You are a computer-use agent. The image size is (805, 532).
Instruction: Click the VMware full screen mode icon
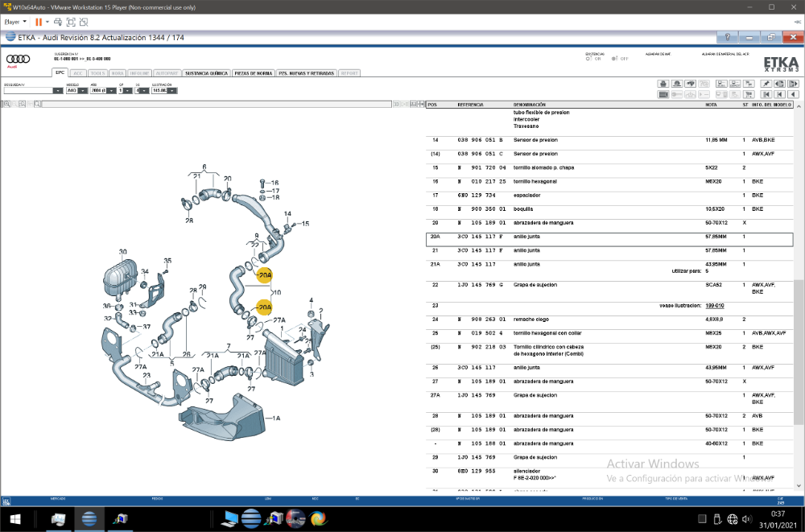point(71,22)
